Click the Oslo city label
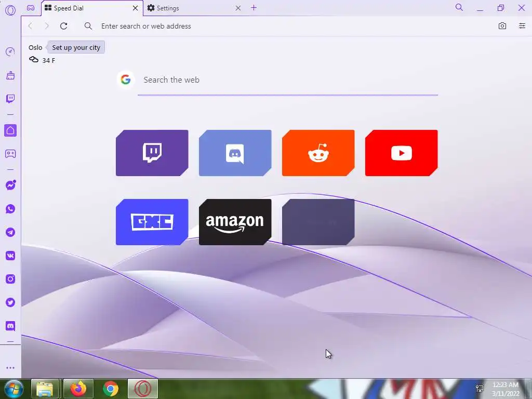 pos(35,47)
